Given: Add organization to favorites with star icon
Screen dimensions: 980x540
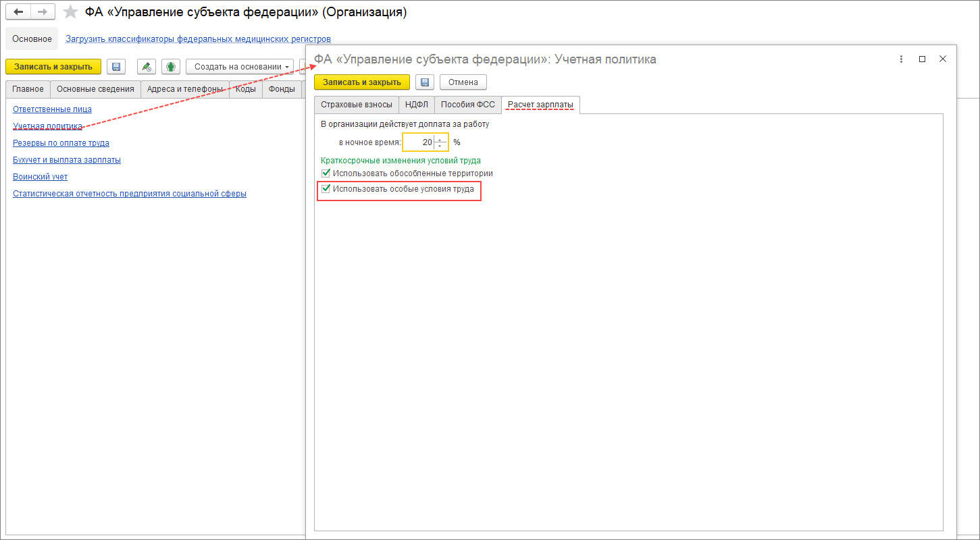Looking at the screenshot, I should (70, 12).
